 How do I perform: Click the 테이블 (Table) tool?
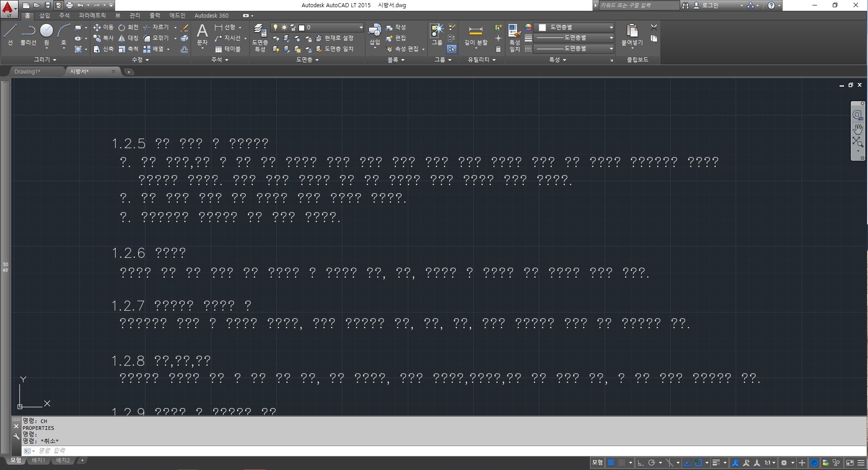tap(228, 49)
